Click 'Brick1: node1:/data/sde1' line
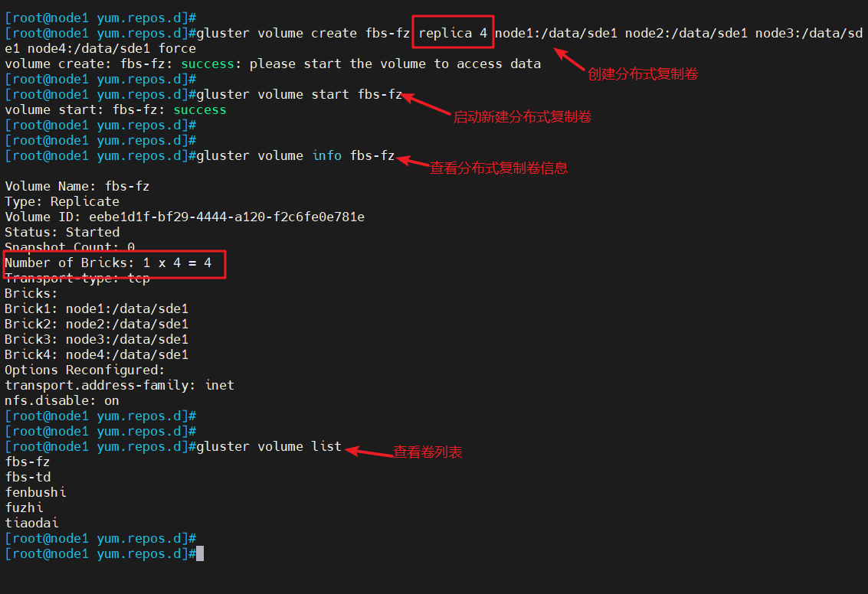Viewport: 868px width, 594px height. [x=97, y=308]
